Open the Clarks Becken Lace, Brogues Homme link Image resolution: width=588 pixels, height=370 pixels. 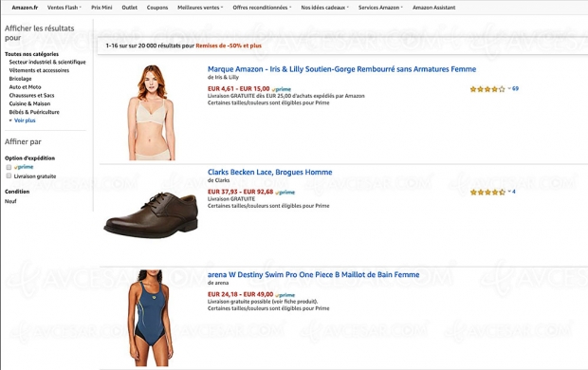coord(270,173)
